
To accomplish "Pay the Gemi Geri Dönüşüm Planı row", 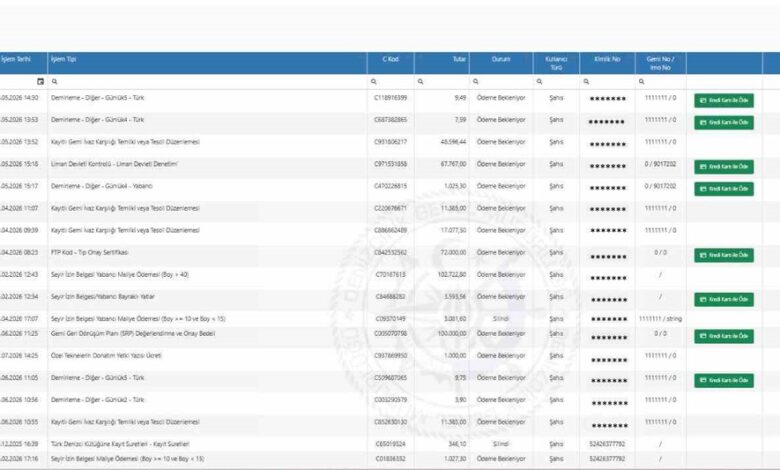I will point(724,336).
